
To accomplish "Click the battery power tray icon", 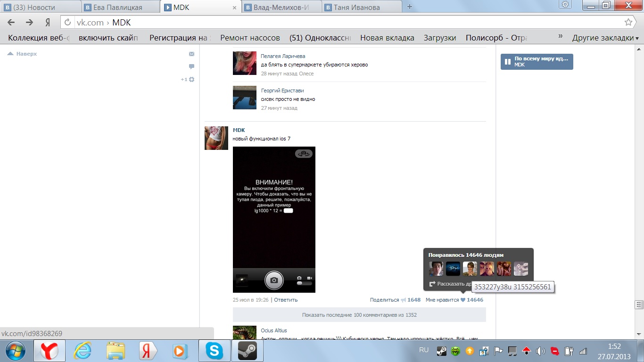I will (x=569, y=351).
